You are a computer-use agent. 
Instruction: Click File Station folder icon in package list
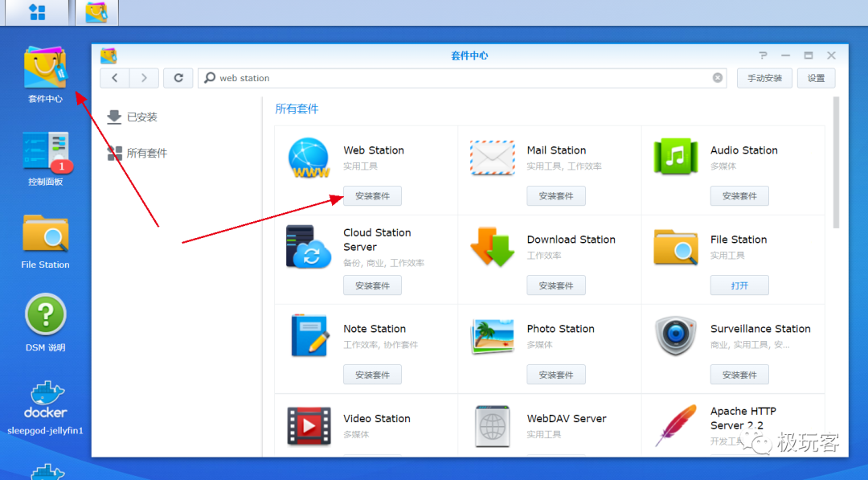675,247
